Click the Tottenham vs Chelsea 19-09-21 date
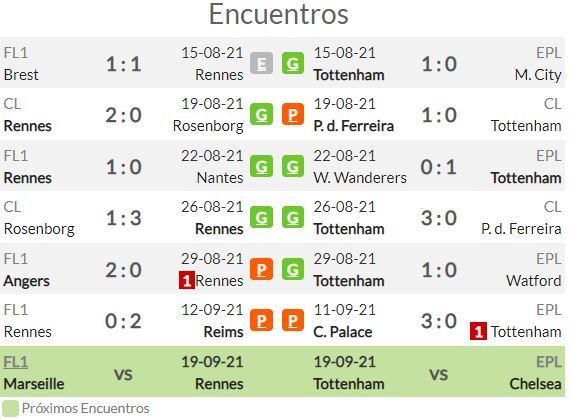 [x=344, y=362]
